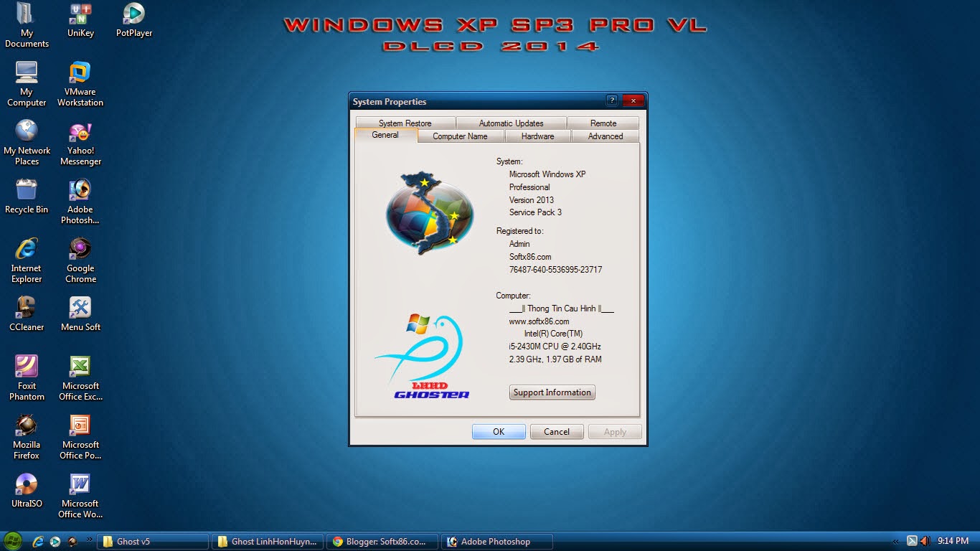The height and width of the screenshot is (551, 980).
Task: Switch to the Adobe Photoshop taskbar window
Action: (x=498, y=542)
